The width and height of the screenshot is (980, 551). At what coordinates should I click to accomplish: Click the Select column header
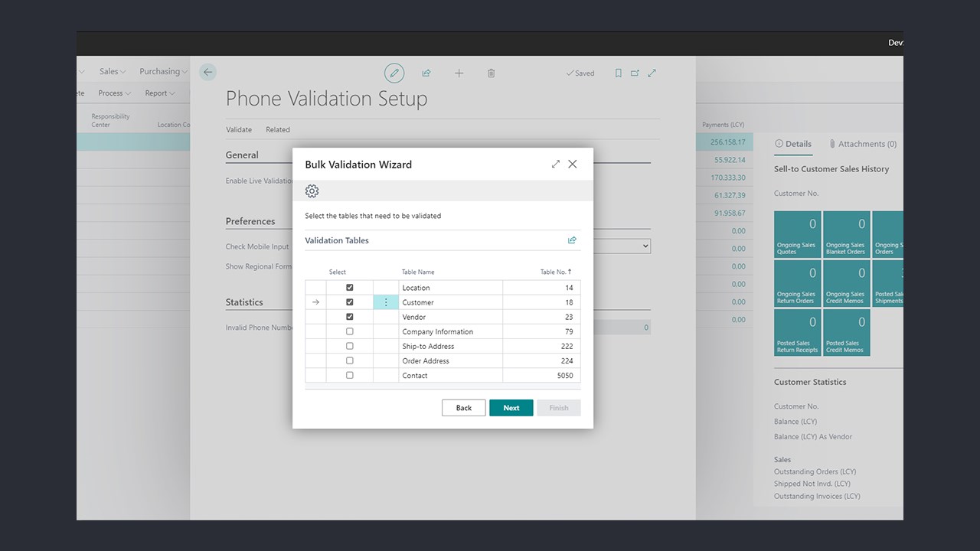(x=338, y=272)
